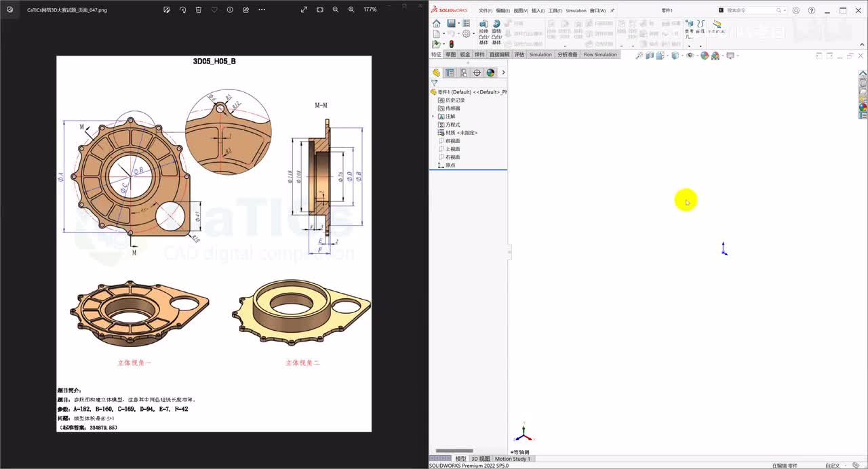Open the DimXpertManager crosshair tab
The width and height of the screenshot is (868, 469).
(x=477, y=73)
